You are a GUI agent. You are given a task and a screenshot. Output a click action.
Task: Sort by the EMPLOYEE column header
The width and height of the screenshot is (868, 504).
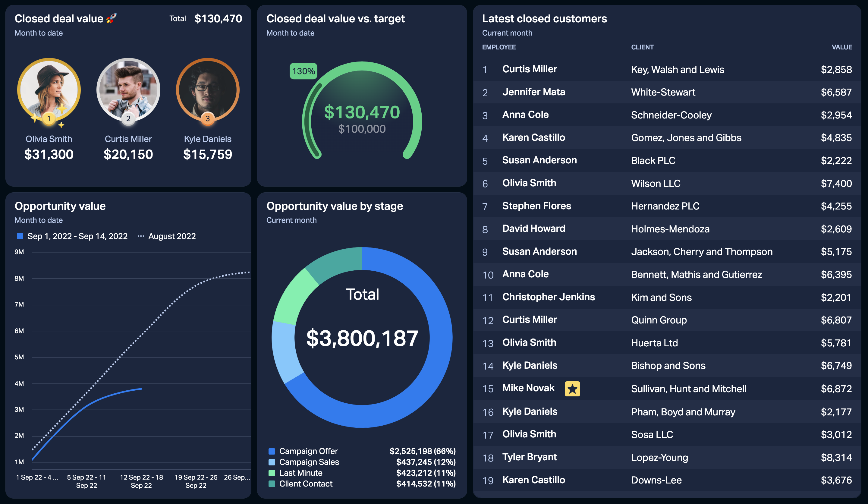(x=499, y=47)
